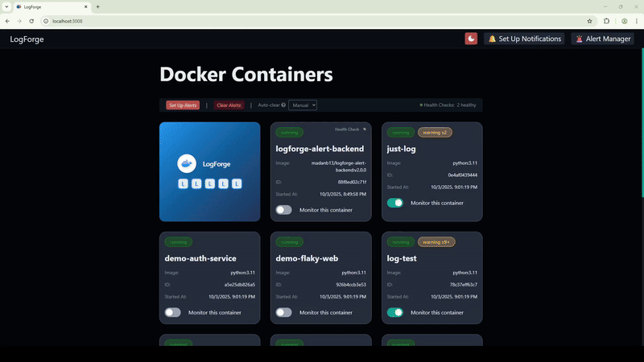Screen dimensions: 644x362
Task: Click container ID 0e4af0439444
Action: (x=462, y=175)
